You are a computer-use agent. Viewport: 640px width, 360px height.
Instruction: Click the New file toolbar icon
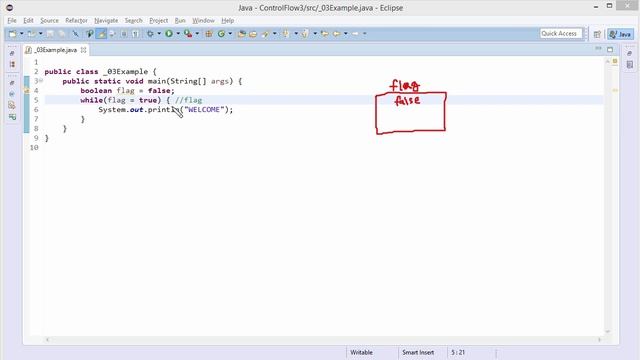coord(13,34)
